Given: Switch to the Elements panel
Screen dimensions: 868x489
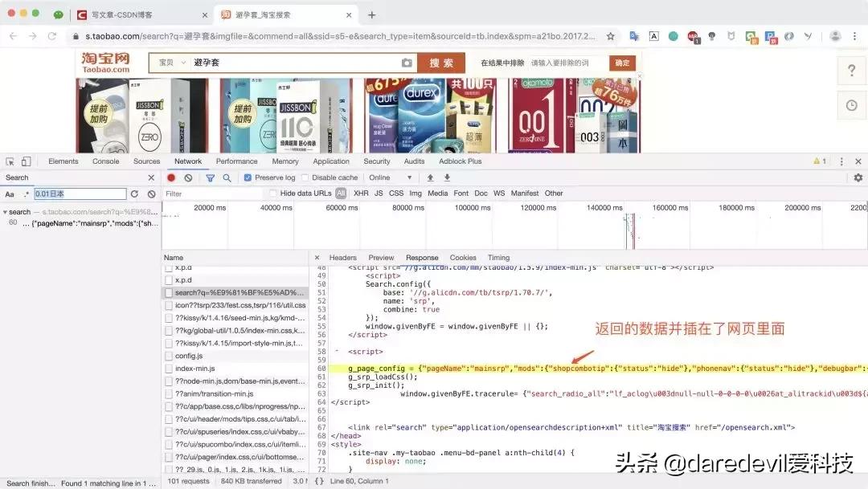Looking at the screenshot, I should point(63,161).
